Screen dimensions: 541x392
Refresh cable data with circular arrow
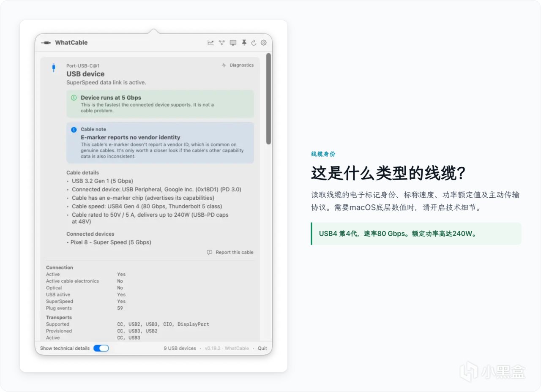click(x=254, y=43)
